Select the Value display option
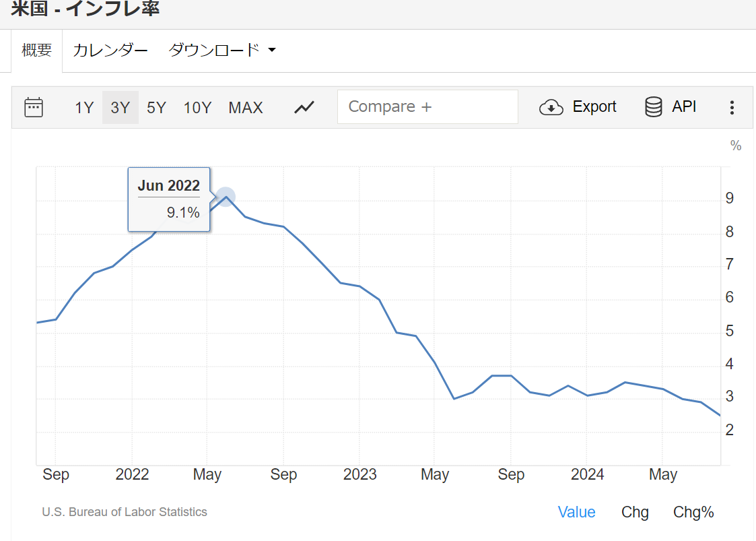The height and width of the screenshot is (541, 756). pyautogui.click(x=576, y=512)
